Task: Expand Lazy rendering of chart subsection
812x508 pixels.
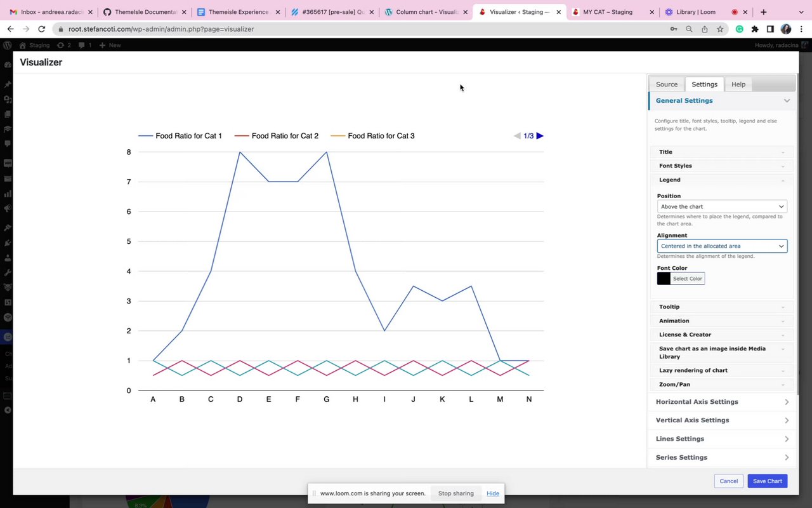Action: (722, 370)
